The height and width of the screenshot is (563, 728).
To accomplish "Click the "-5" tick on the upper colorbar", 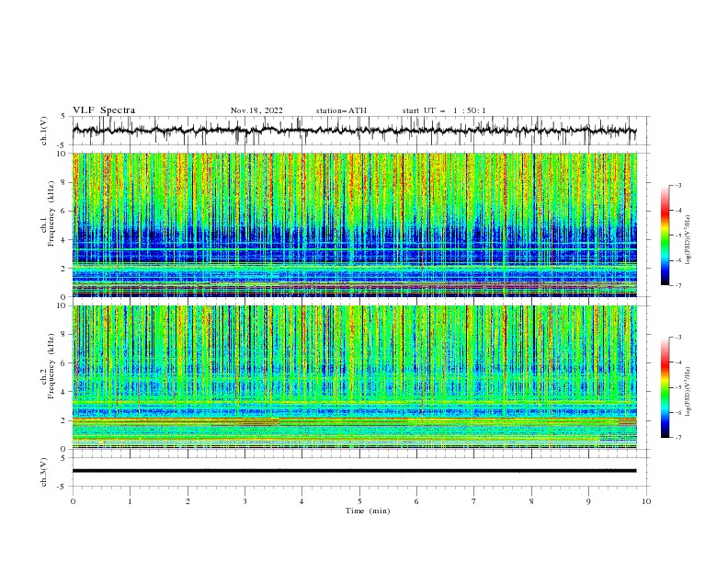I will (x=678, y=236).
